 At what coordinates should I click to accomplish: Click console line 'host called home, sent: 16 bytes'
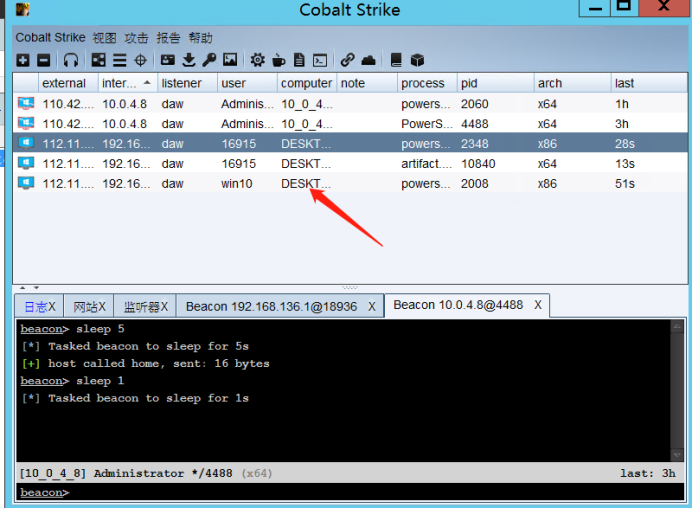point(158,363)
